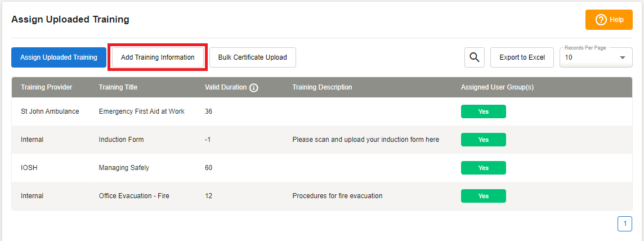Screen dimensions: 644x241
Task: Select the Managing Safely training title
Action: (x=124, y=168)
